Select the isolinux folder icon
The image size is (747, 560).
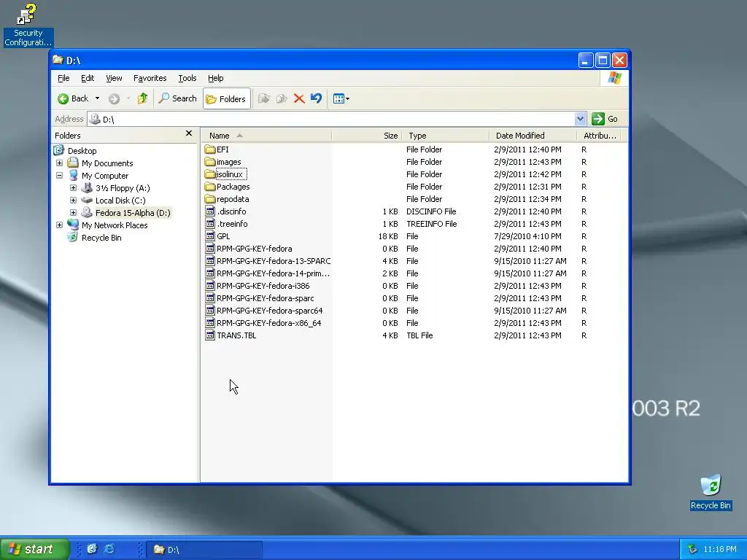click(210, 174)
